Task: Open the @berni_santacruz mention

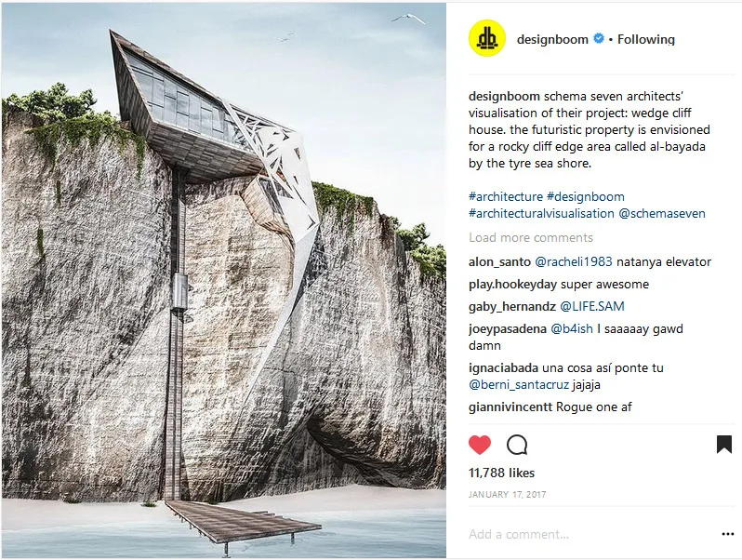Action: click(519, 384)
